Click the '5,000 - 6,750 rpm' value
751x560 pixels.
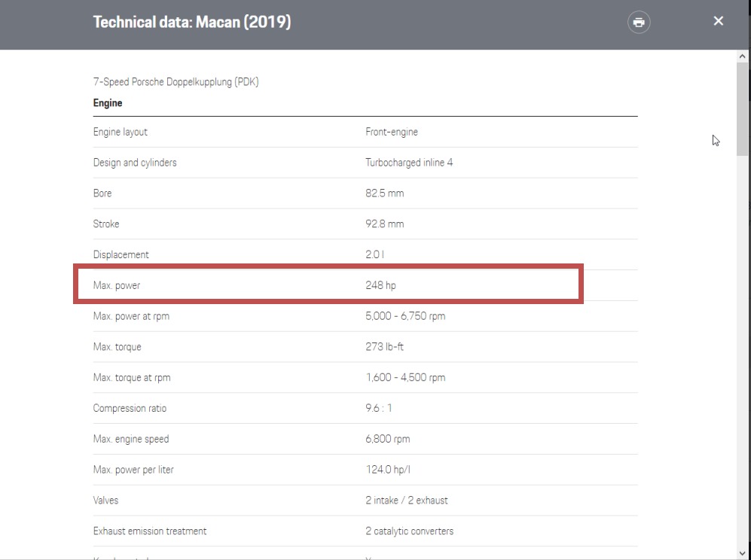(x=405, y=316)
